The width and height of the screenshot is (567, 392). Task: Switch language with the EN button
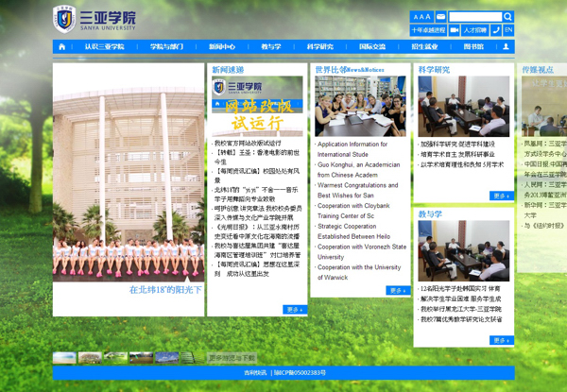coord(508,30)
